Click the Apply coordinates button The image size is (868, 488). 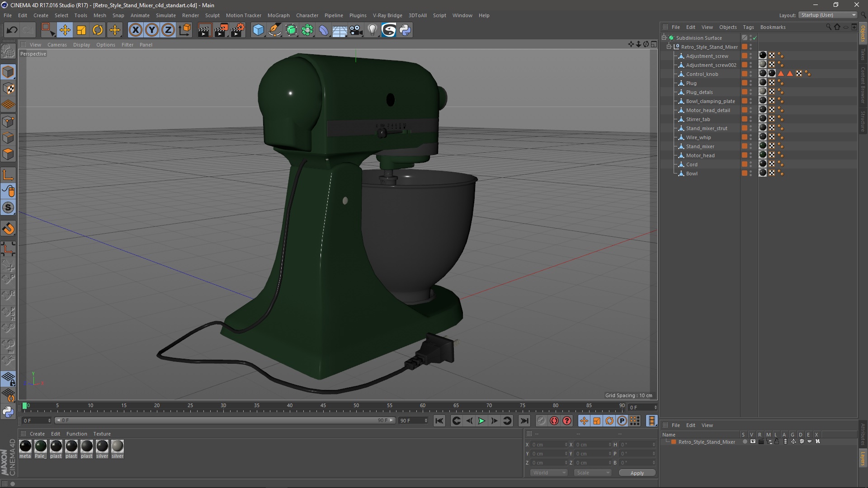pyautogui.click(x=637, y=473)
